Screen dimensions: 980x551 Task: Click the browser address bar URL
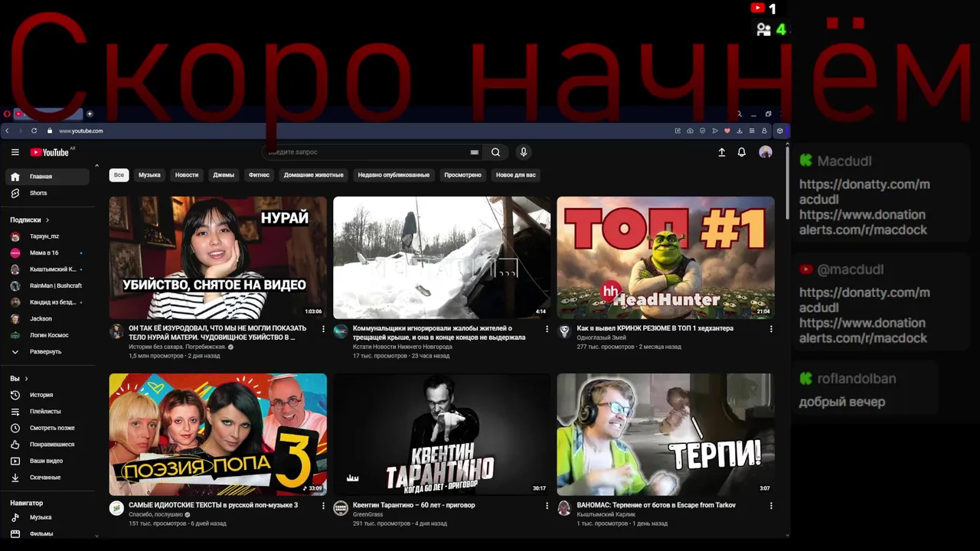coord(80,131)
